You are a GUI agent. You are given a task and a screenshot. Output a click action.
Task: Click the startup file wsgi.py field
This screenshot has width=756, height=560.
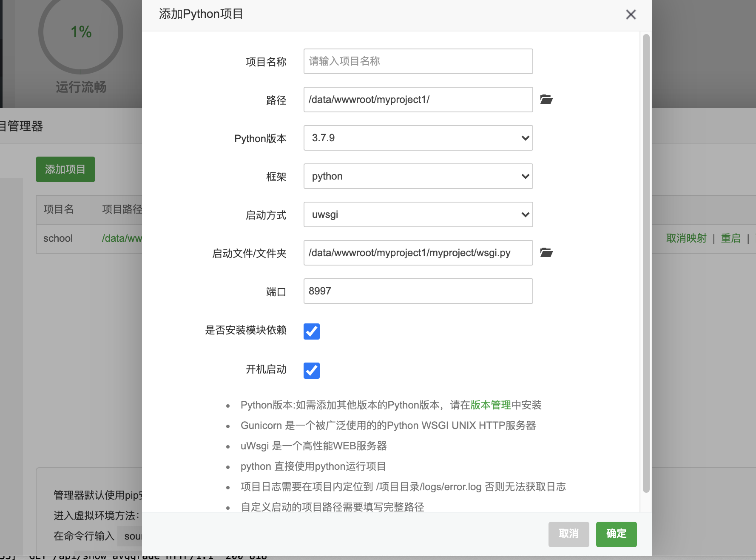pyautogui.click(x=418, y=253)
